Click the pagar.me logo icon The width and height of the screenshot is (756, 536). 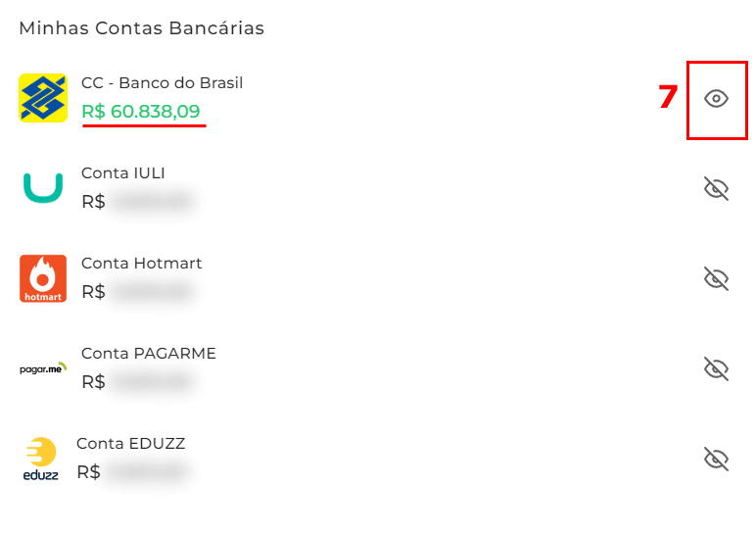(x=43, y=368)
